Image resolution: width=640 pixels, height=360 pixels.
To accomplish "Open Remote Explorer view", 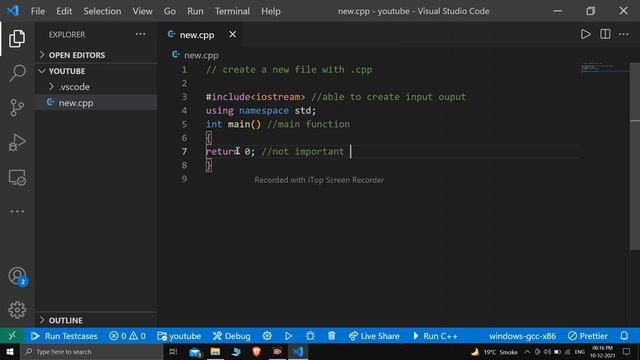I will (x=17, y=178).
